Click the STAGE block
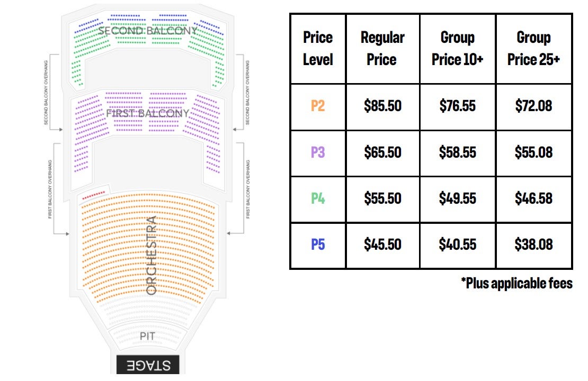 [x=148, y=365]
